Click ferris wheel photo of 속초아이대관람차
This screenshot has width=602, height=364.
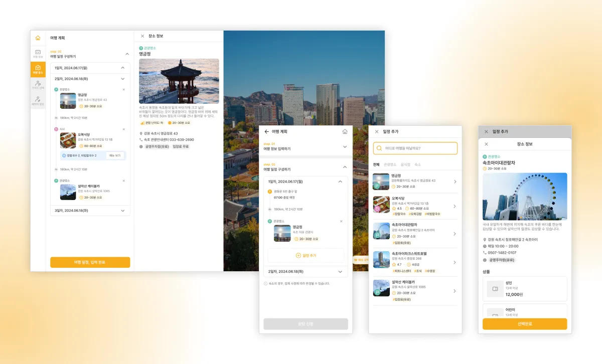pyautogui.click(x=525, y=197)
